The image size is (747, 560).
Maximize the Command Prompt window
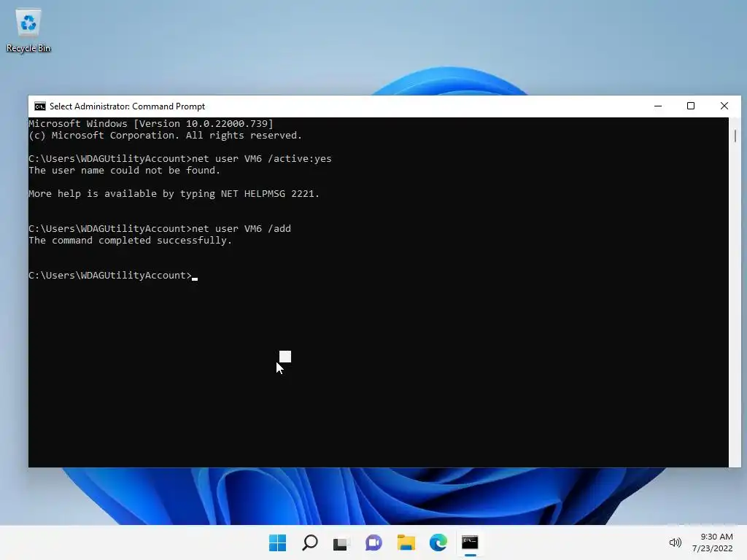[691, 106]
